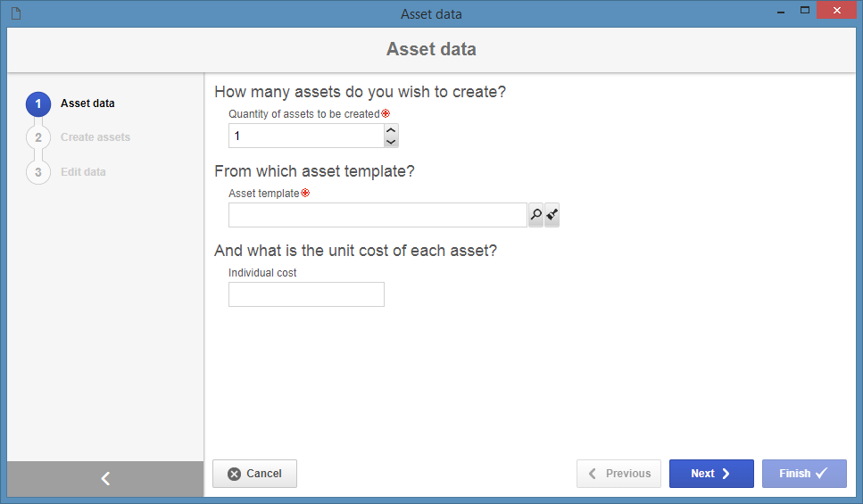The image size is (863, 504).
Task: Click the Previous button
Action: pos(618,474)
